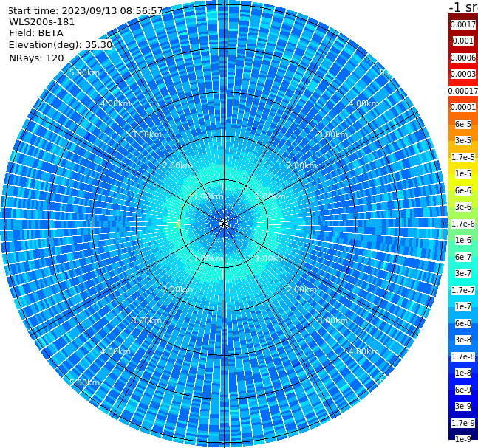
Task: Click the 3e-9 colorbar label
Action: point(463,406)
